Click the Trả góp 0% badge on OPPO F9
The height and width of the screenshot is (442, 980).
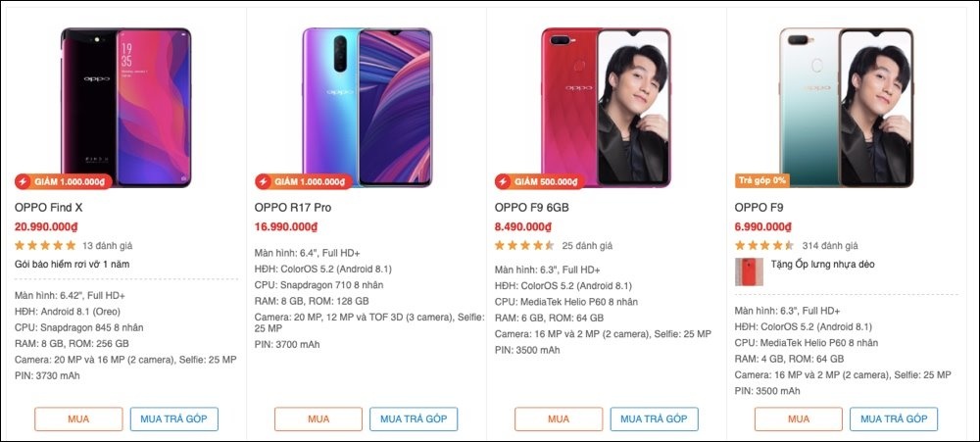point(761,180)
